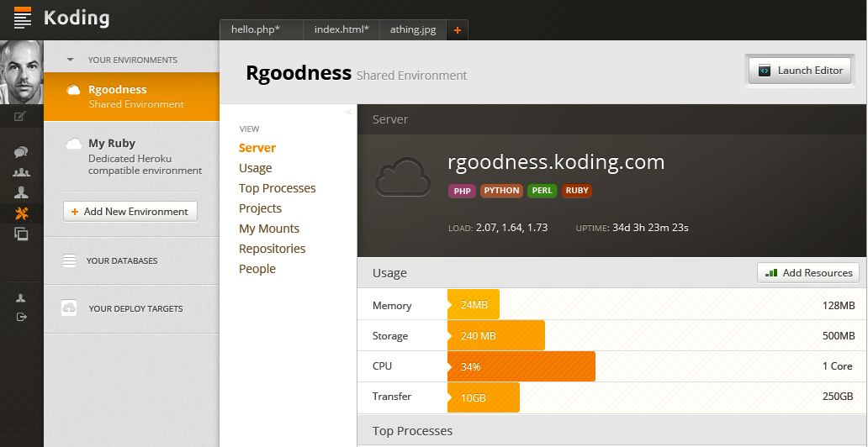Open My Mounts view
This screenshot has width=868, height=447.
(269, 229)
